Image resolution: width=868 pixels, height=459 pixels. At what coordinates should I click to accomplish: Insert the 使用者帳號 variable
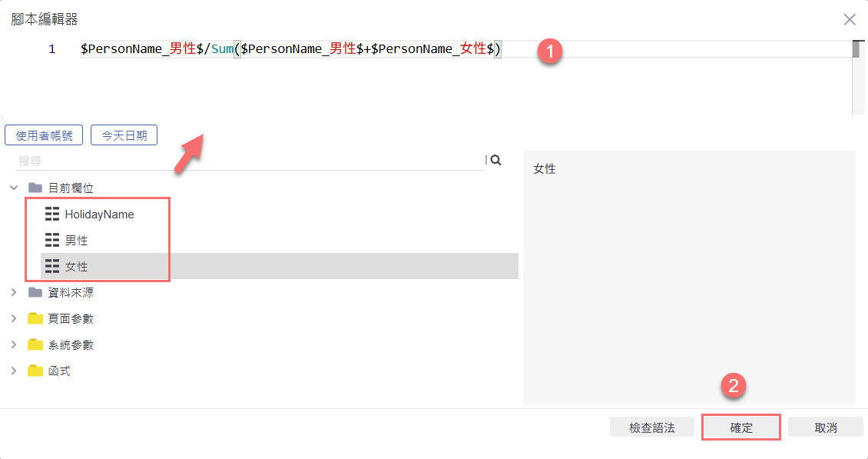click(44, 135)
